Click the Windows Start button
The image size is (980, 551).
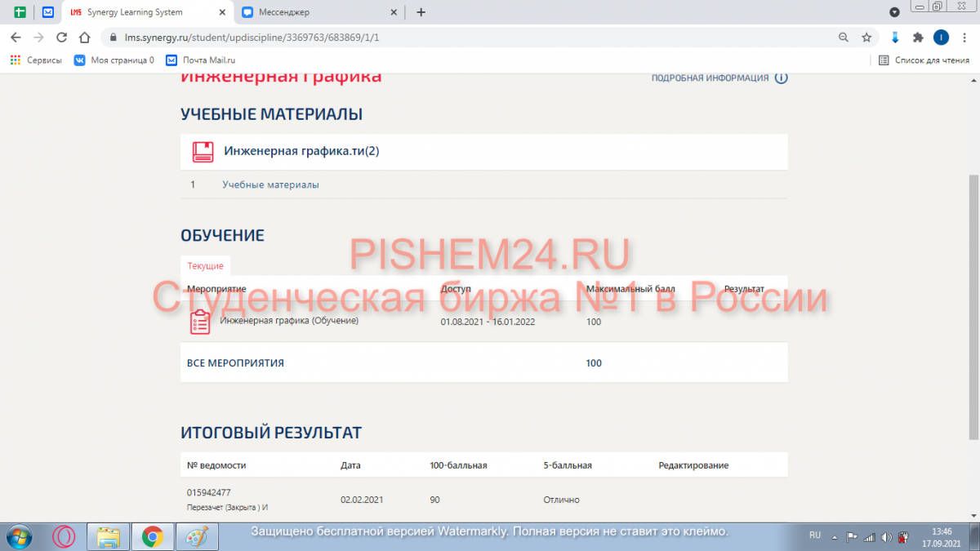pyautogui.click(x=18, y=536)
